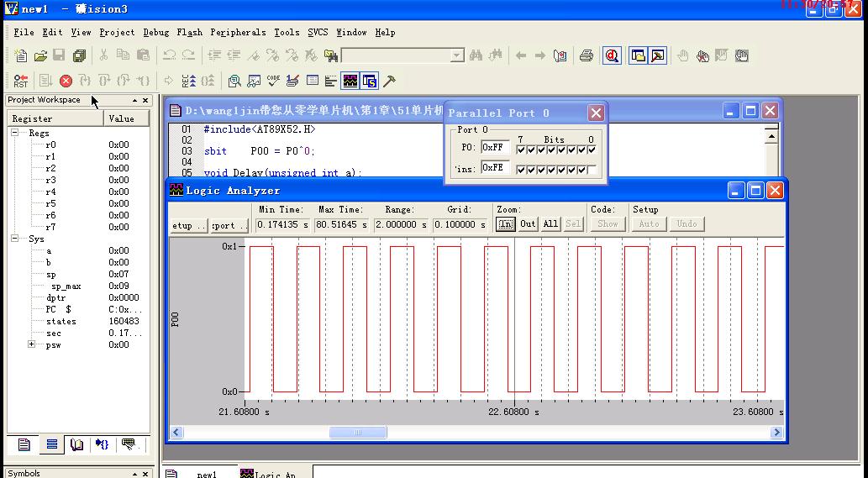Toggle P0 bit 1 checkbox
This screenshot has width=868, height=478.
(581, 150)
